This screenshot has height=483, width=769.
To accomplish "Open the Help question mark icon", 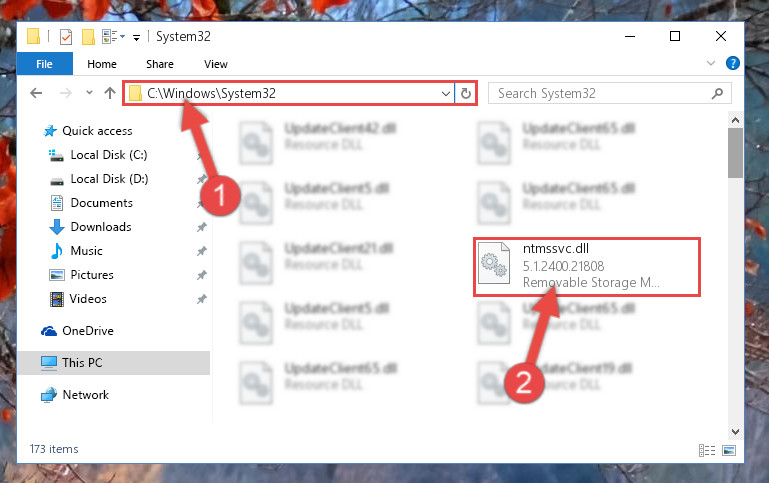I will coord(732,63).
